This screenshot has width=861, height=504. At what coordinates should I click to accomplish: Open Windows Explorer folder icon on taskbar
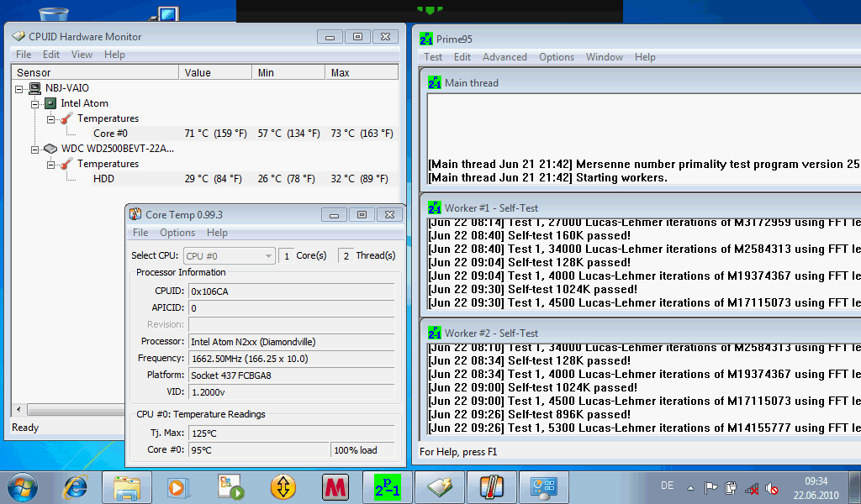tap(127, 487)
